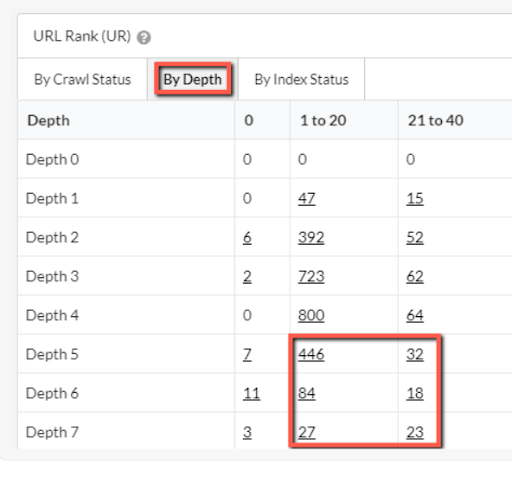Open the 723 link in Depth 3 row

pyautogui.click(x=311, y=276)
